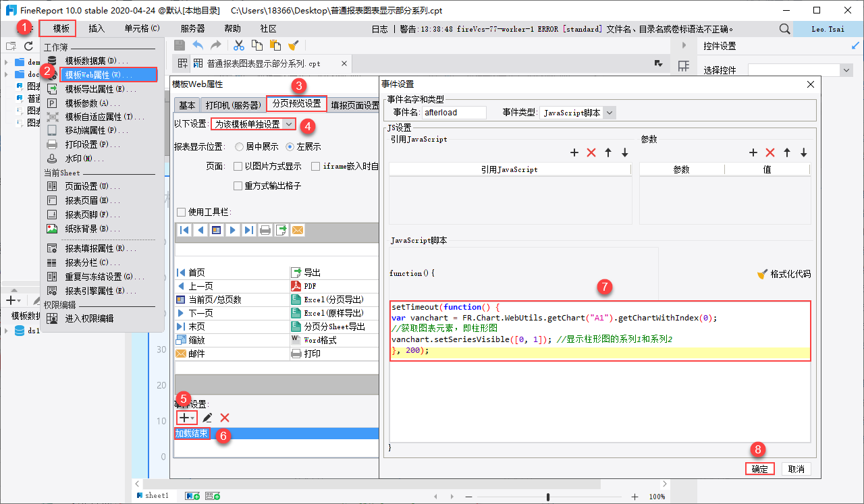The height and width of the screenshot is (504, 864).
Task: Add a referenced JavaScript with the plus icon
Action: (x=574, y=153)
